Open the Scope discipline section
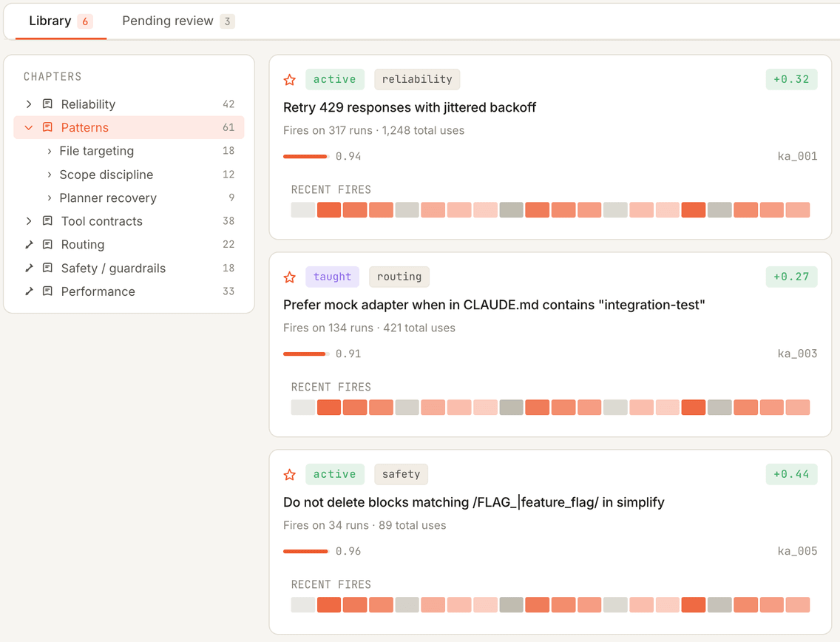The image size is (840, 642). pos(106,175)
